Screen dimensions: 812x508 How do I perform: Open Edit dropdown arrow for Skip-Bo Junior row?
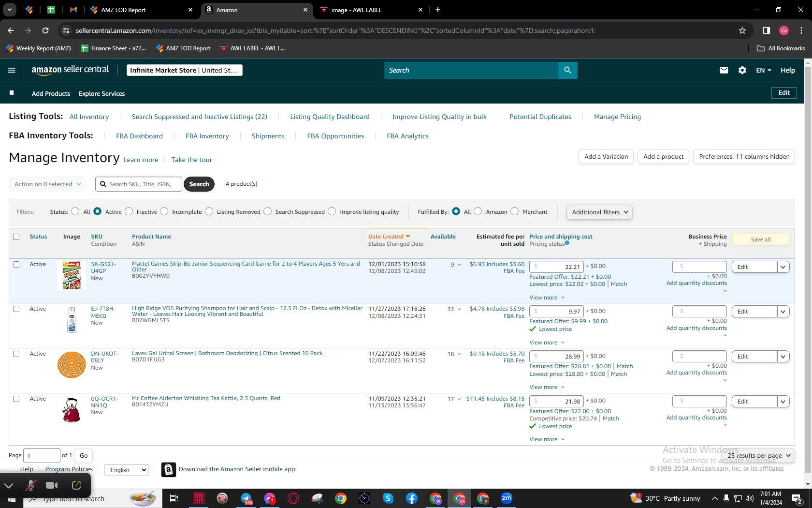click(x=783, y=267)
